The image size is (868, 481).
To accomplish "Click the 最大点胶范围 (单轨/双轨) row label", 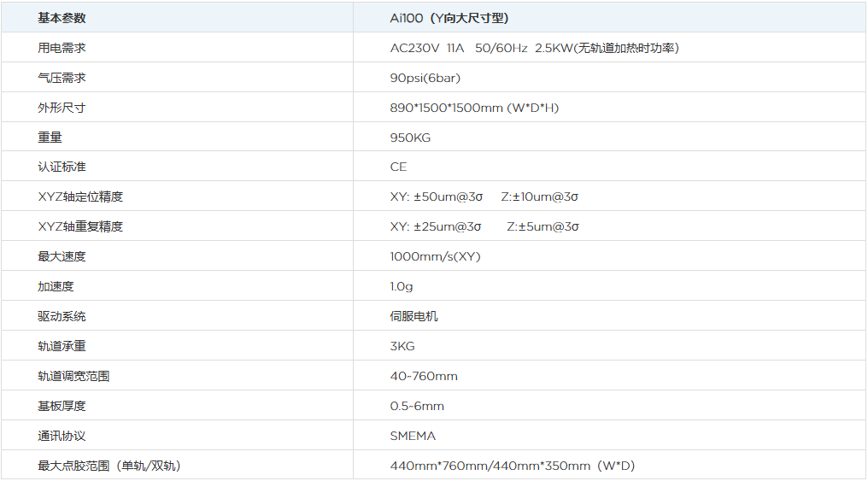I will 109,466.
